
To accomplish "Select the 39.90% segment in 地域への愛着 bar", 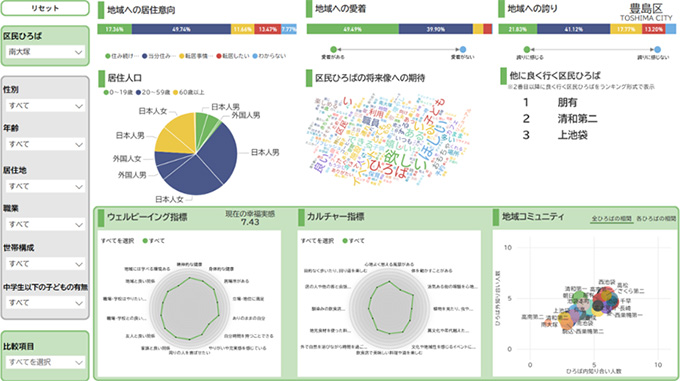I will [x=436, y=29].
